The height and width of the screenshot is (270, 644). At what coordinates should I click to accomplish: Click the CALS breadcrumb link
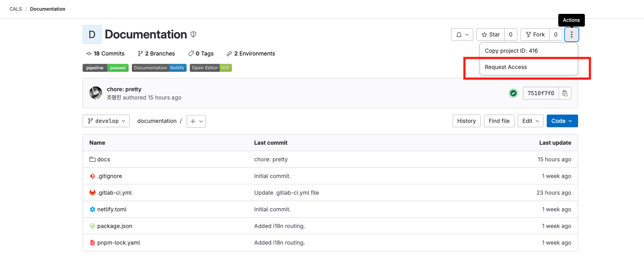(x=16, y=9)
